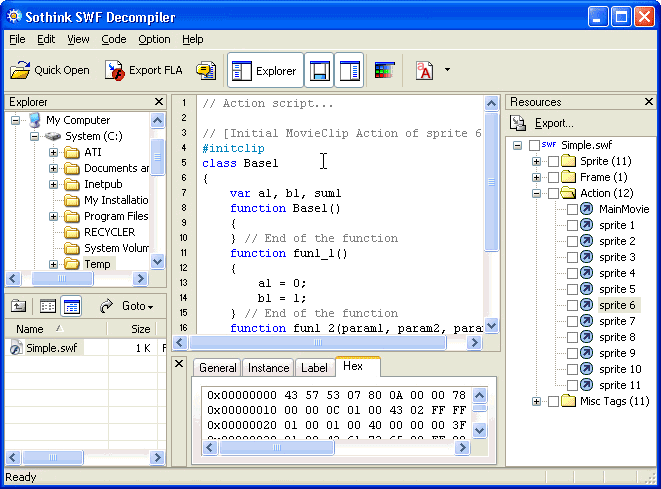Collapse the Action (12) resource node
The width and height of the screenshot is (661, 489).
[536, 193]
